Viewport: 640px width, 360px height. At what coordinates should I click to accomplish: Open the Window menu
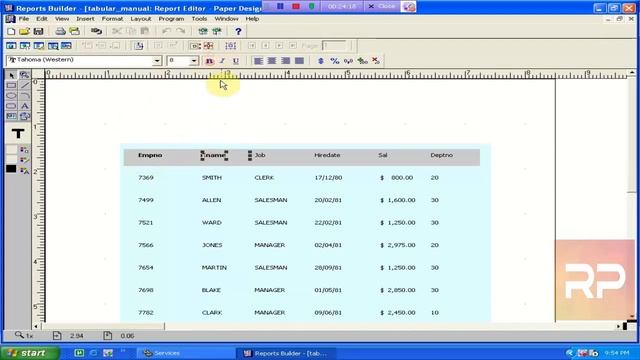point(226,19)
